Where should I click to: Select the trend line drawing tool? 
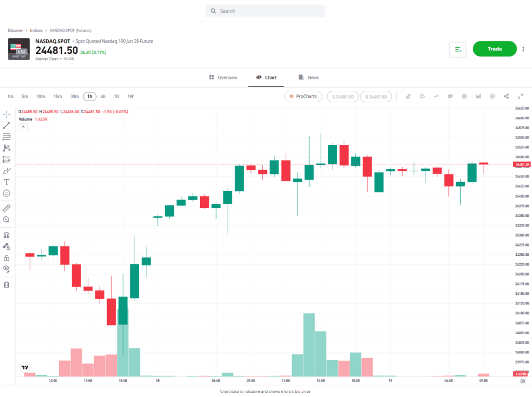[x=7, y=125]
